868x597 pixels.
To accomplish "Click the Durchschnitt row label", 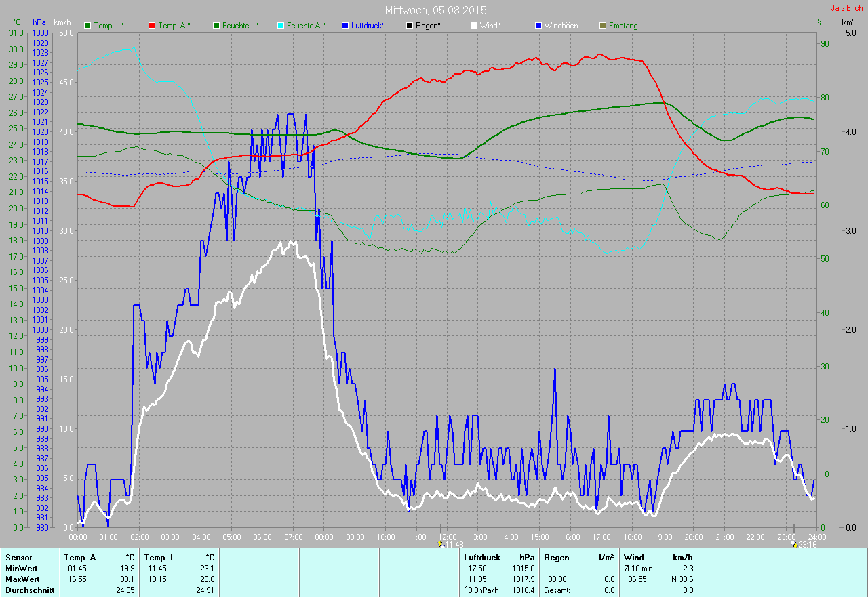I will click(x=29, y=590).
